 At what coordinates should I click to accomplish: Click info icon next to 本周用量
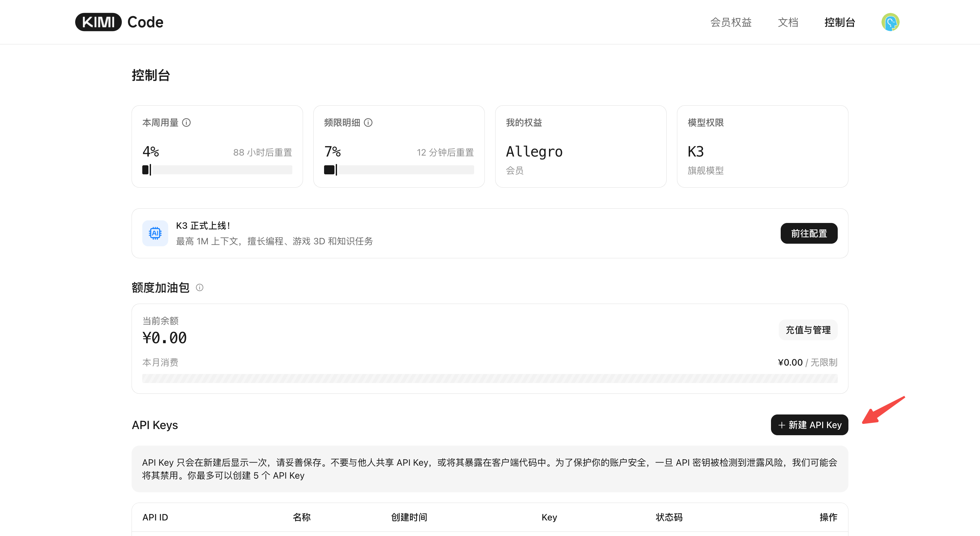click(x=186, y=122)
